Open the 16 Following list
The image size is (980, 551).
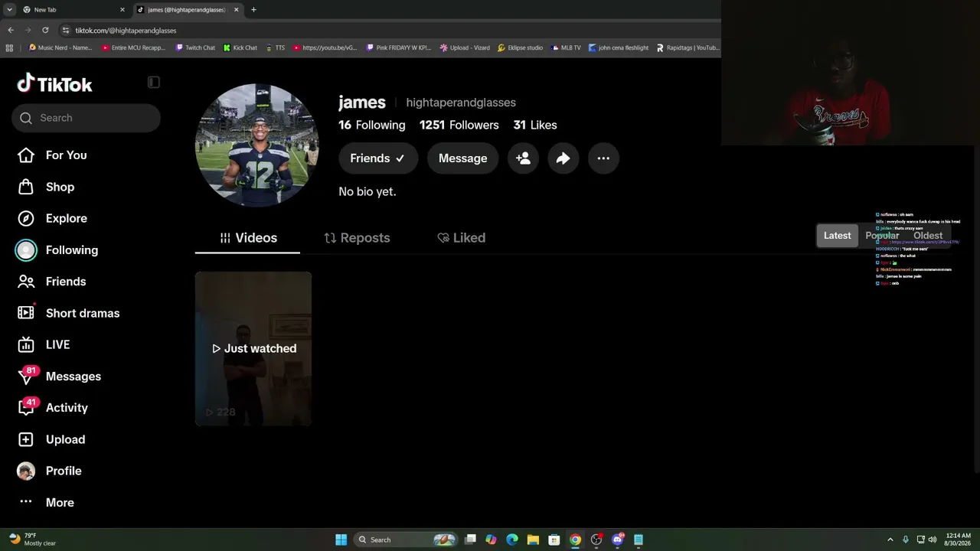(372, 125)
